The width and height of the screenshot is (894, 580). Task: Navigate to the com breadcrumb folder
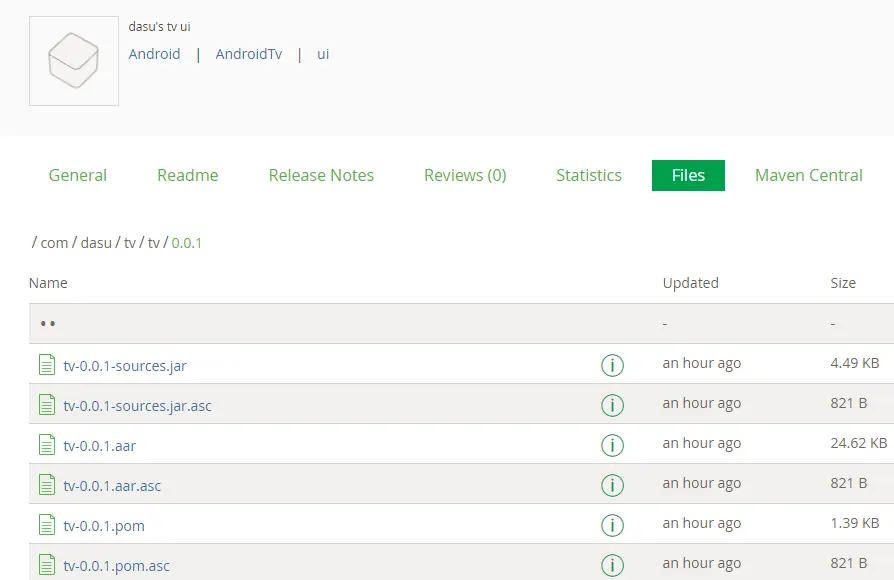(54, 243)
